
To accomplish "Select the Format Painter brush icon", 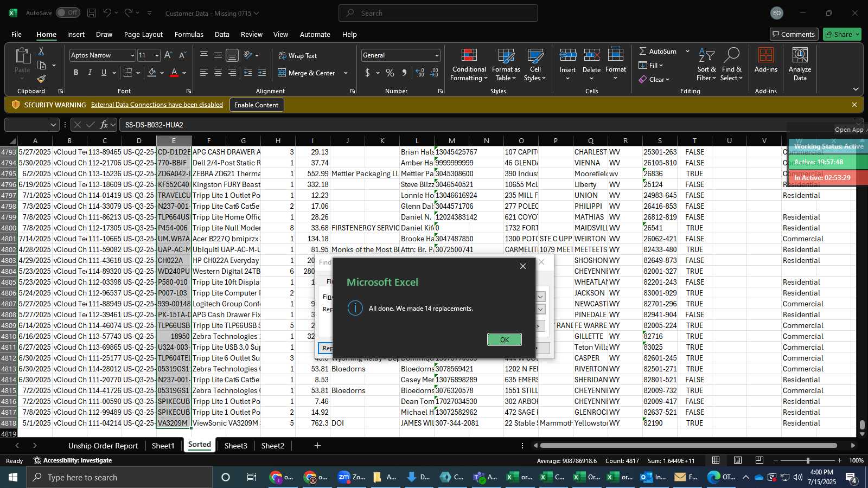I will (41, 79).
